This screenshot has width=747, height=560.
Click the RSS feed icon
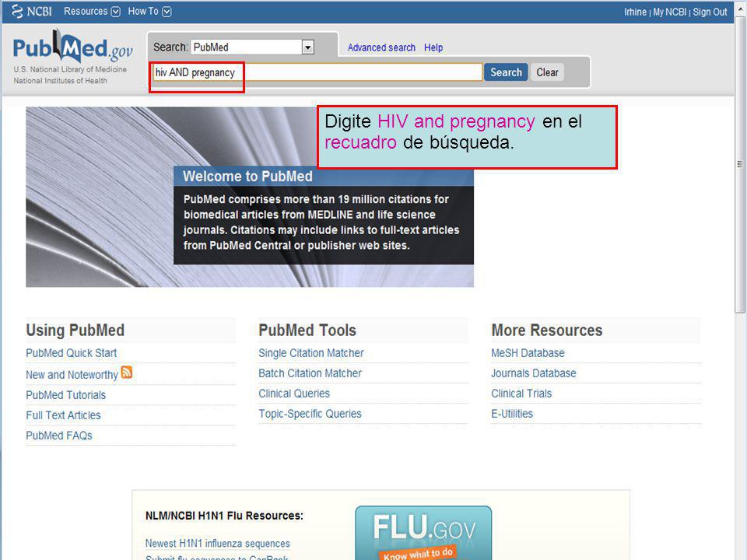point(127,372)
